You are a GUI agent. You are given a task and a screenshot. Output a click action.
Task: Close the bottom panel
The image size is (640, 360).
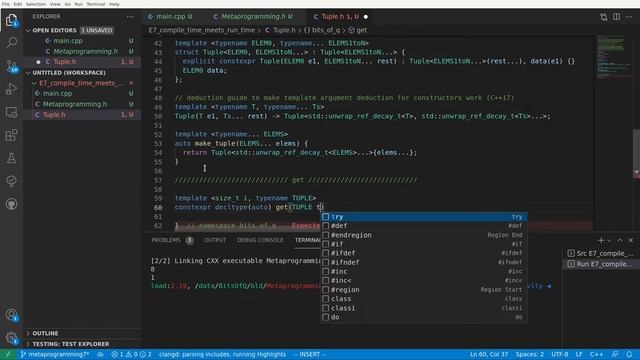(631, 240)
